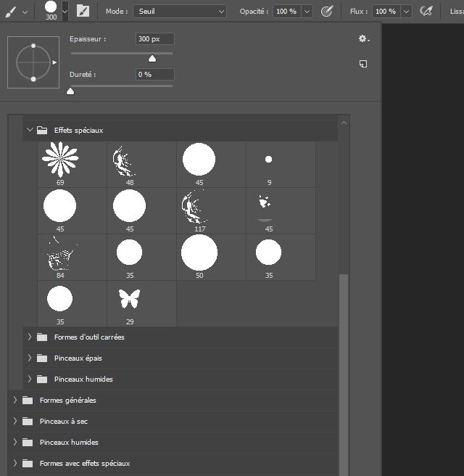Select the butterfly brush 29
This screenshot has width=464, height=476.
point(130,298)
